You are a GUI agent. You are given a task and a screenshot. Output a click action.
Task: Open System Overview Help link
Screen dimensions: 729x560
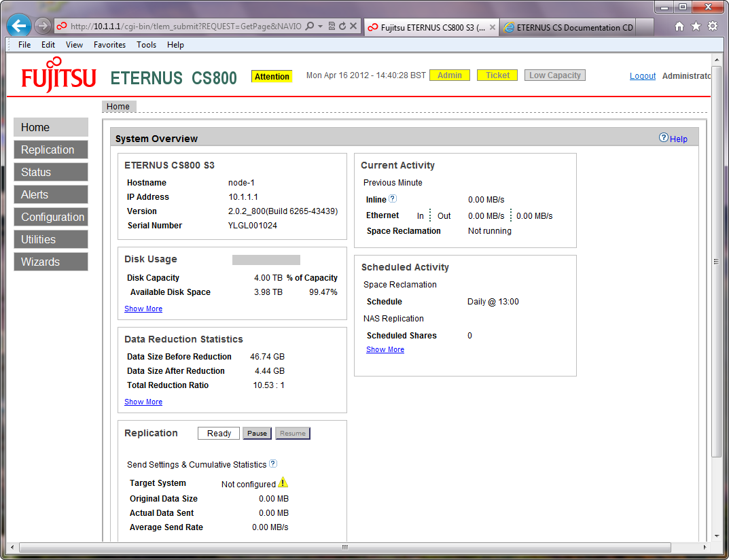(678, 139)
